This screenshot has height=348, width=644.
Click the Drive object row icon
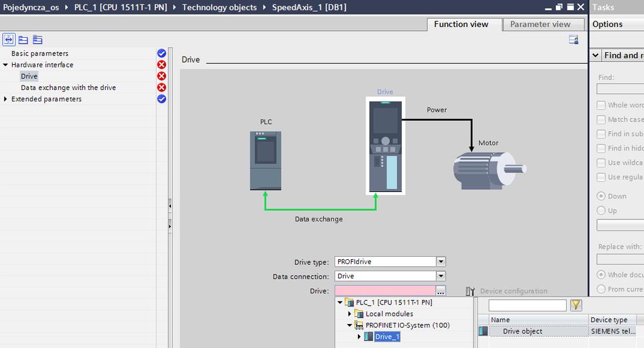[484, 331]
